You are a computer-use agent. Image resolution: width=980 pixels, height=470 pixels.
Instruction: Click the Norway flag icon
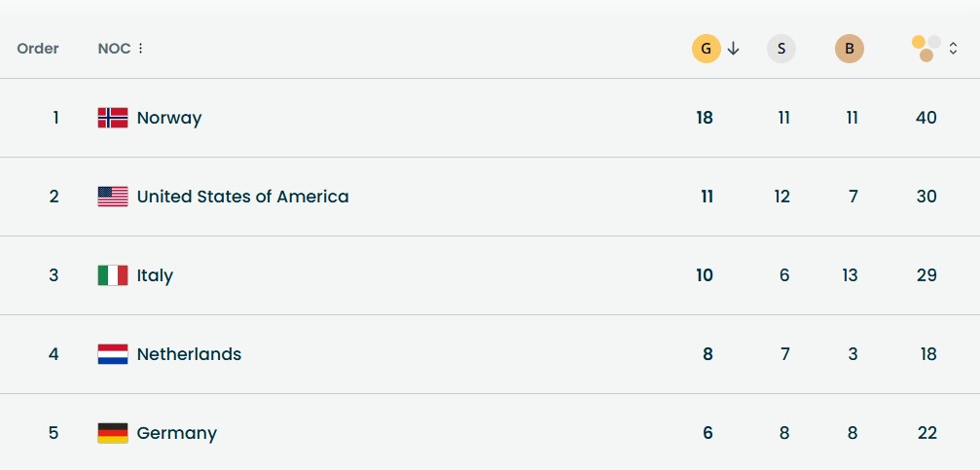(113, 118)
